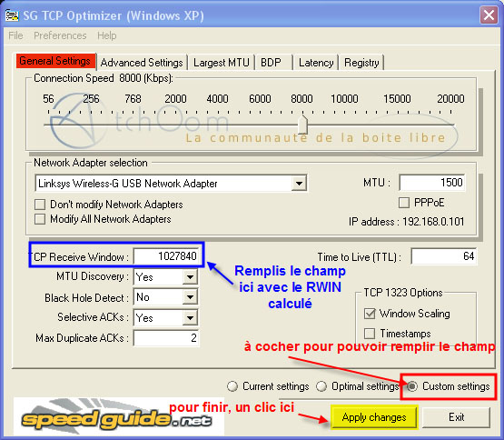The image size is (504, 440).
Task: Expand the MTU Discovery dropdown arrow
Action: pyautogui.click(x=190, y=276)
